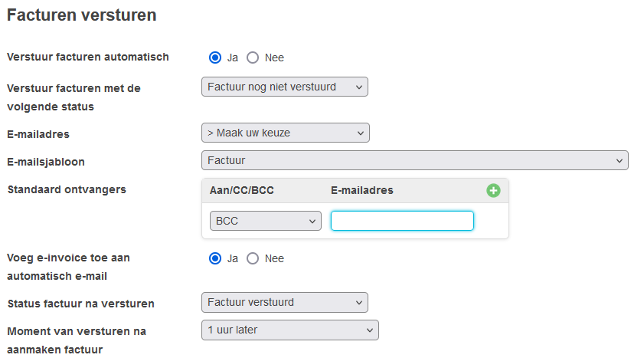644x358 pixels.
Task: Expand the 'Factuur verstuurd' status dropdown
Action: tap(284, 302)
